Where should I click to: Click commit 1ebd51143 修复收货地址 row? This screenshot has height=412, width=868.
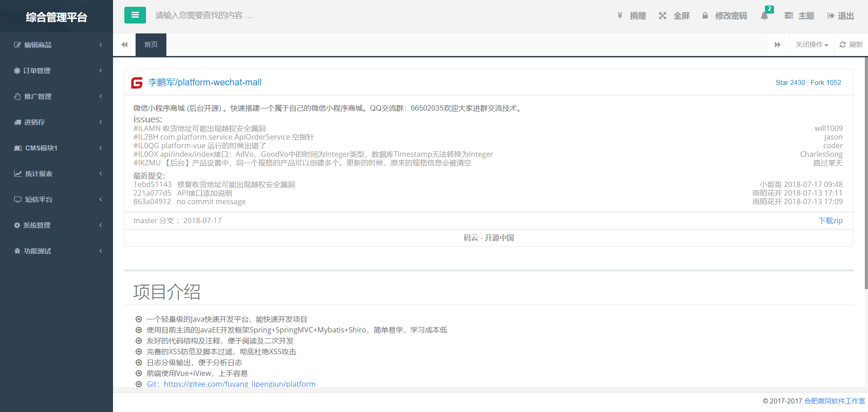[x=488, y=185]
